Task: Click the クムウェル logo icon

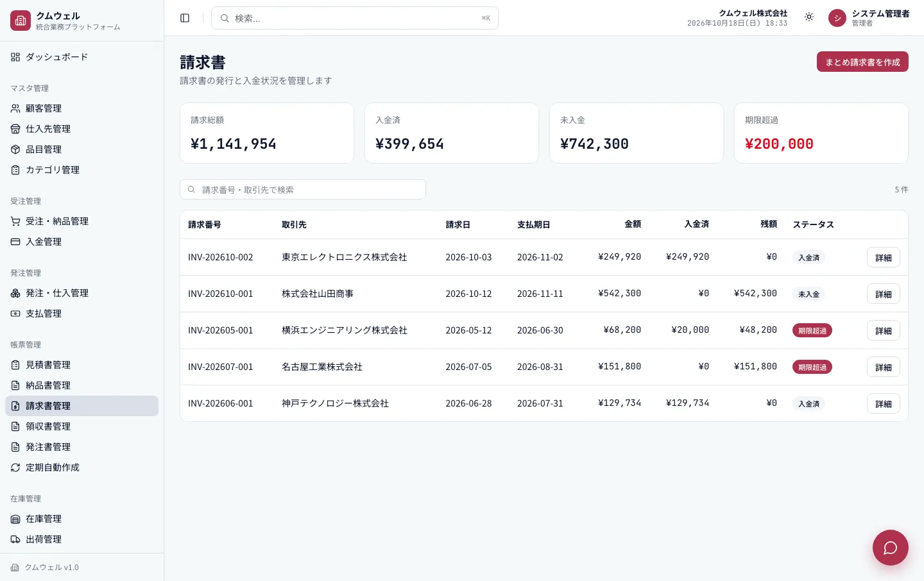Action: [x=21, y=21]
